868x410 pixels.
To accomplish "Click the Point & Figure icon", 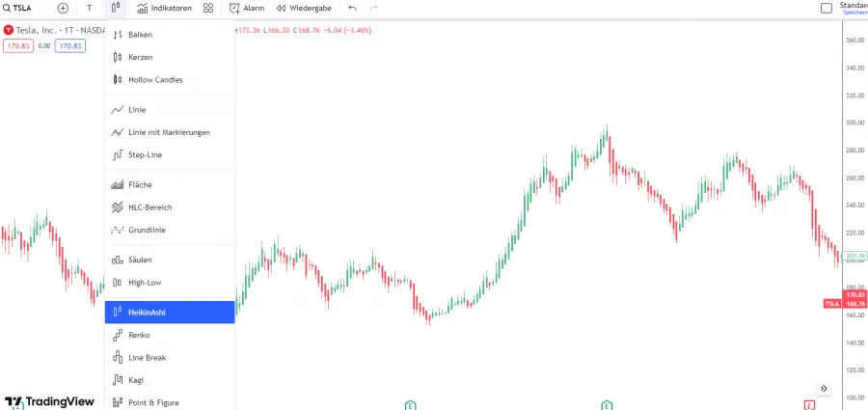I will click(118, 403).
